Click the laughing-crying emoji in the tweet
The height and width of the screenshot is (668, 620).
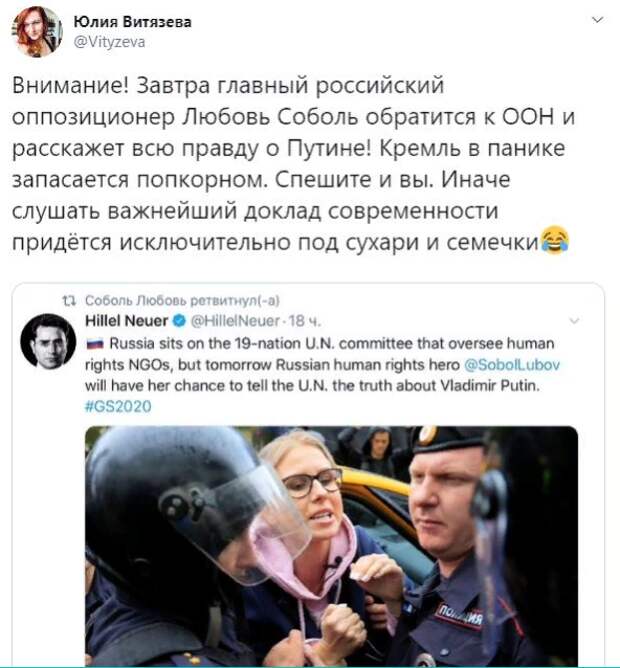555,240
